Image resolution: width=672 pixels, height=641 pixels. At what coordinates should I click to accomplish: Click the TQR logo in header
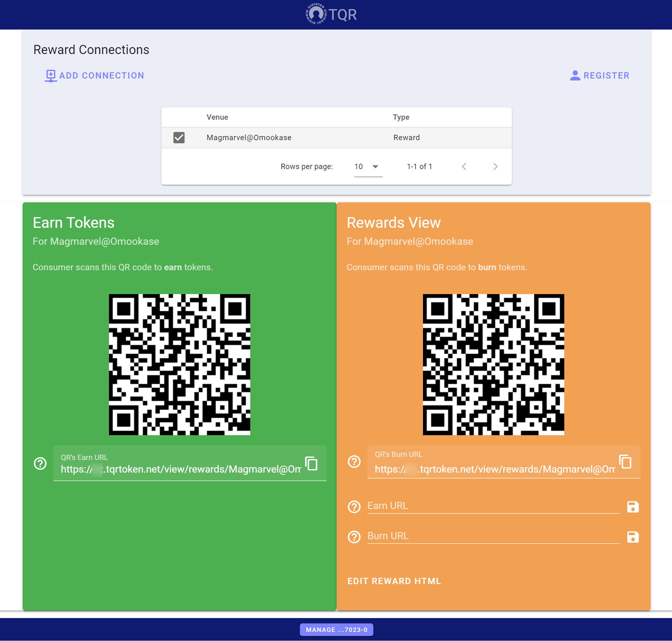(x=331, y=14)
